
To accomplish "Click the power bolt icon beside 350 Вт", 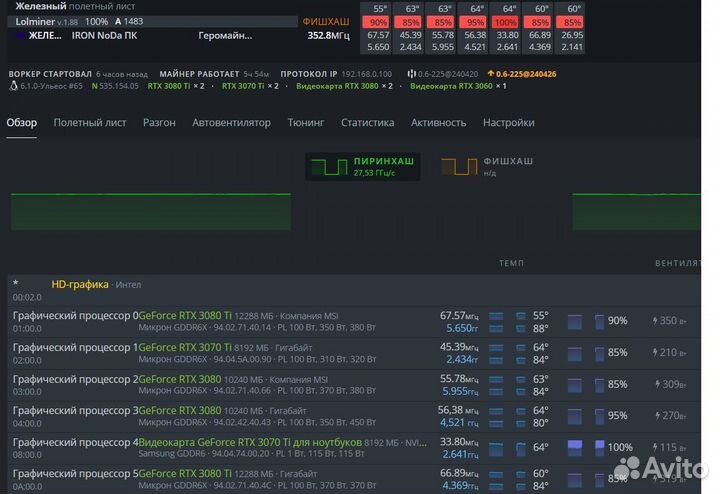I will click(x=655, y=320).
